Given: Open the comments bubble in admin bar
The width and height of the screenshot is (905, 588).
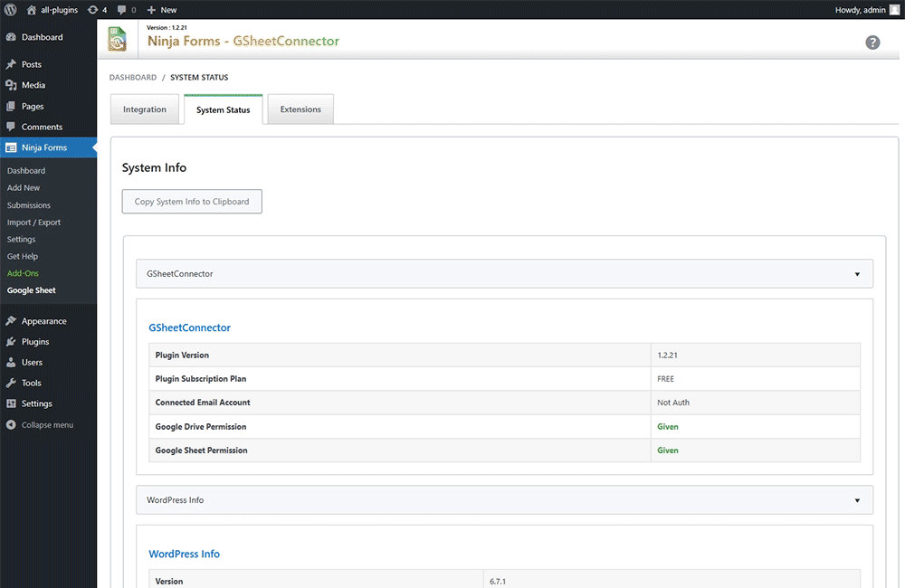Looking at the screenshot, I should (122, 10).
